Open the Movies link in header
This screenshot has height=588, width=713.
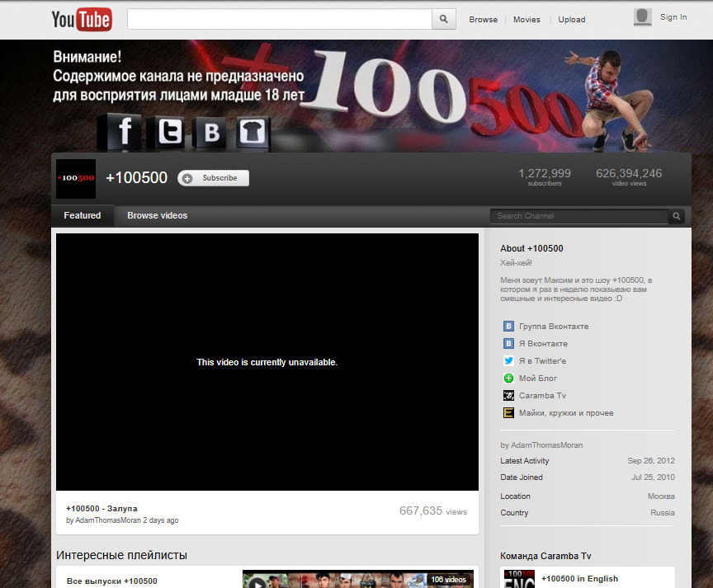tap(526, 20)
